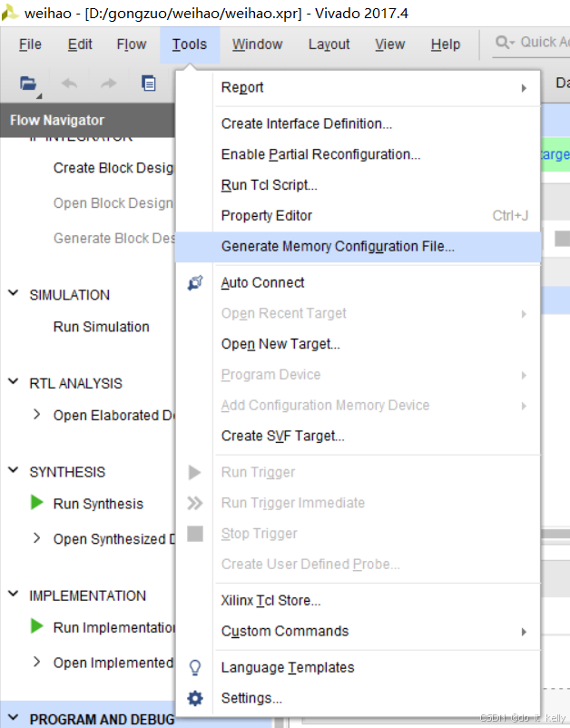570x728 pixels.
Task: Open the Report submenu
Action: click(x=358, y=88)
